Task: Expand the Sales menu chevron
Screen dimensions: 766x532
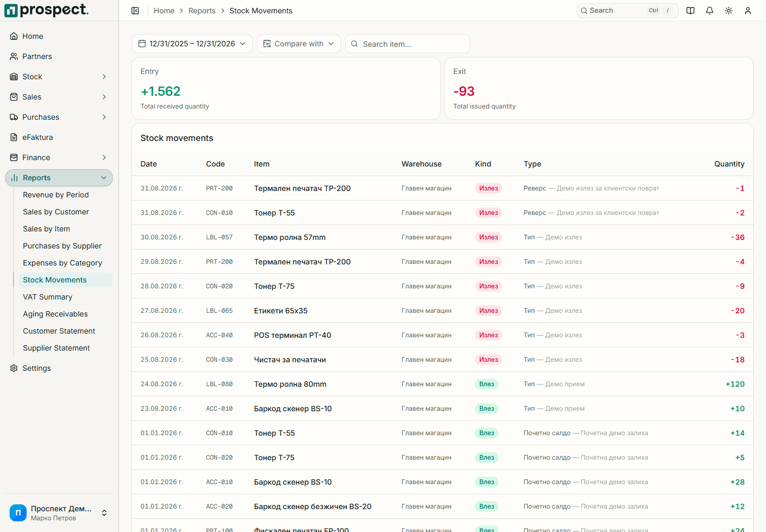Action: coord(104,97)
